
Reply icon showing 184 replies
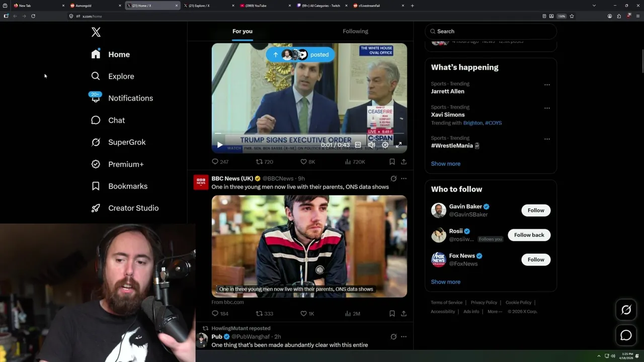[x=220, y=314]
